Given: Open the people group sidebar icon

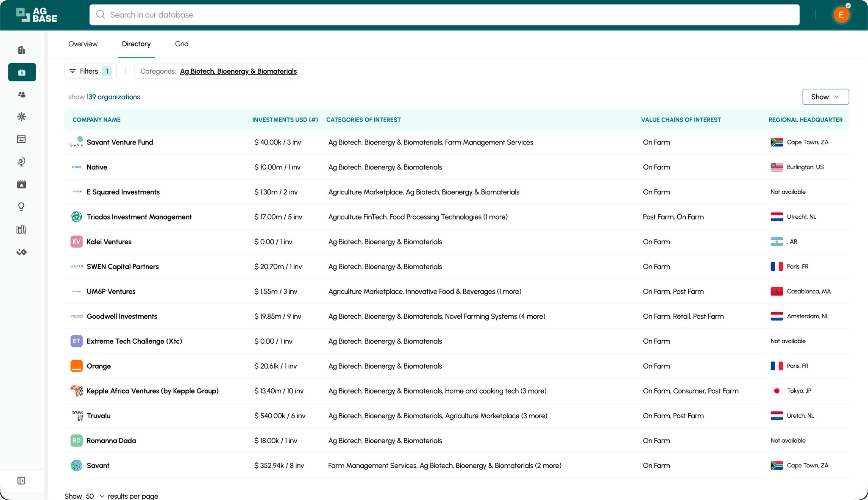Looking at the screenshot, I should coord(22,95).
